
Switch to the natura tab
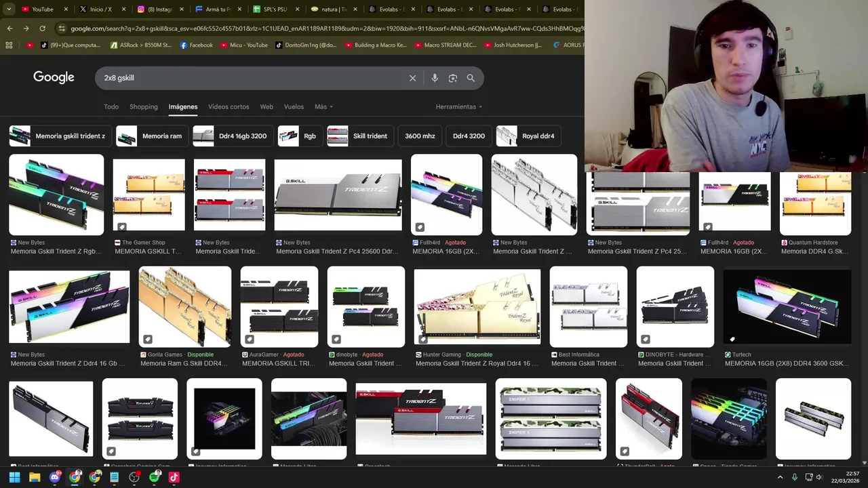pyautogui.click(x=333, y=9)
